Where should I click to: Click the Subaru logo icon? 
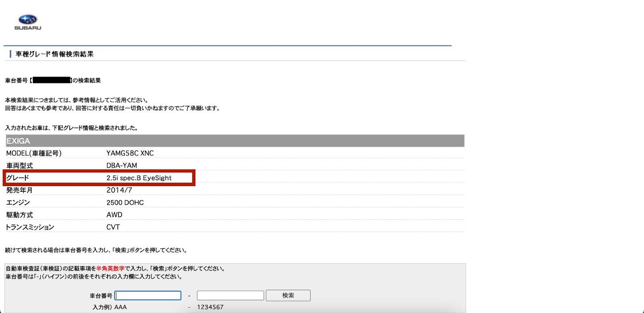[28, 22]
